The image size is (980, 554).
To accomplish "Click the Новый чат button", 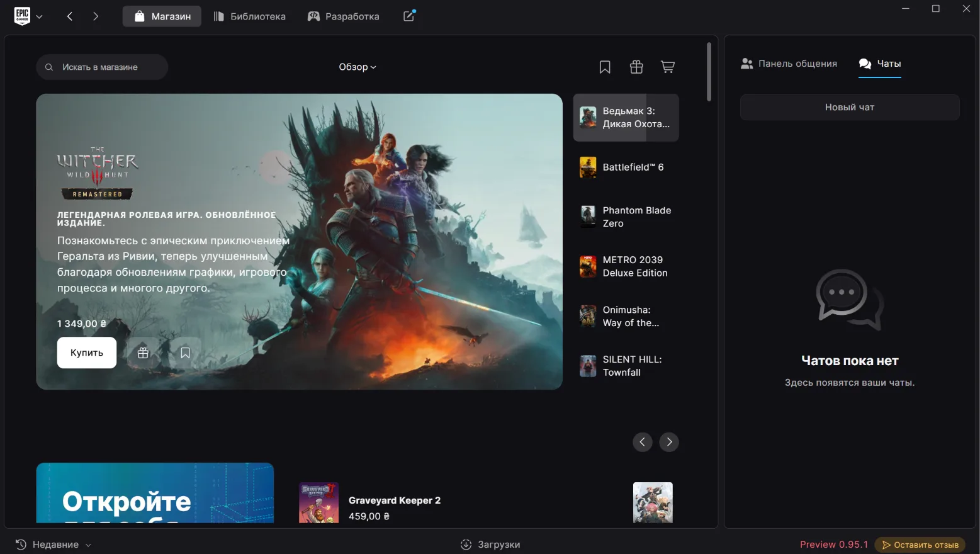I will [850, 107].
